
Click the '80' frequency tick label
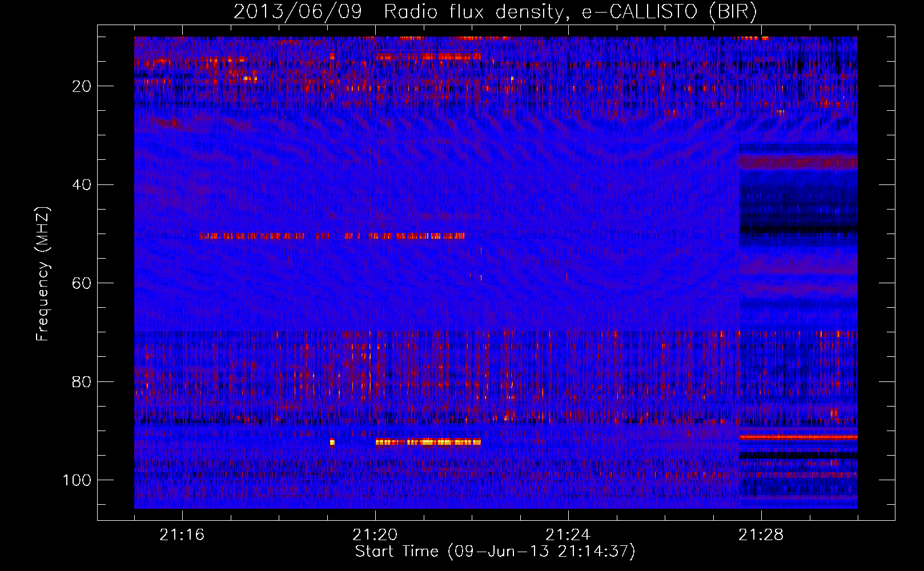(82, 382)
